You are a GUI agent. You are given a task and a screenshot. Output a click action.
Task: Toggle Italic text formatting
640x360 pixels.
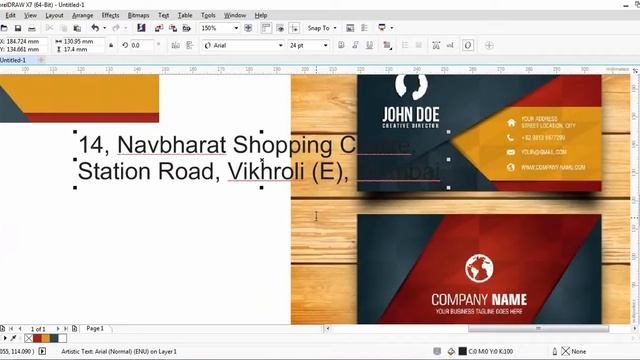pyautogui.click(x=355, y=45)
